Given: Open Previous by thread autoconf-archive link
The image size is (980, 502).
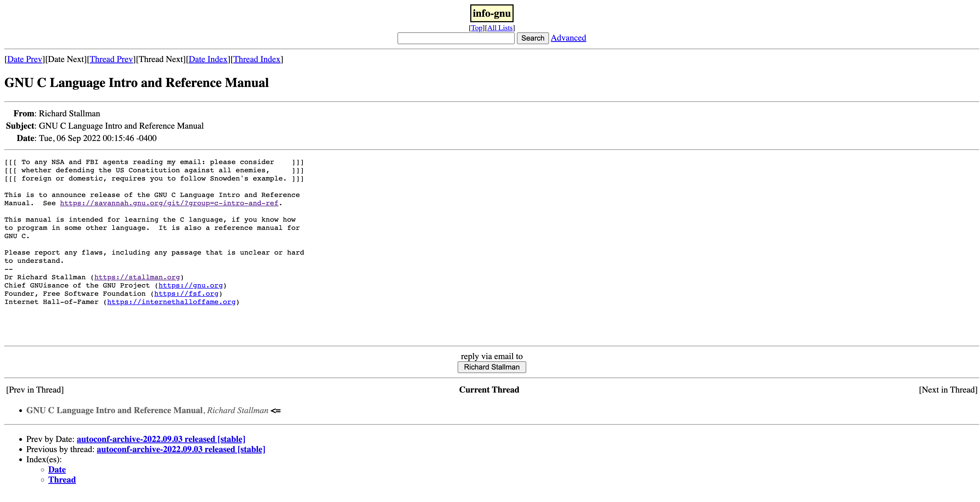Looking at the screenshot, I should (x=181, y=450).
